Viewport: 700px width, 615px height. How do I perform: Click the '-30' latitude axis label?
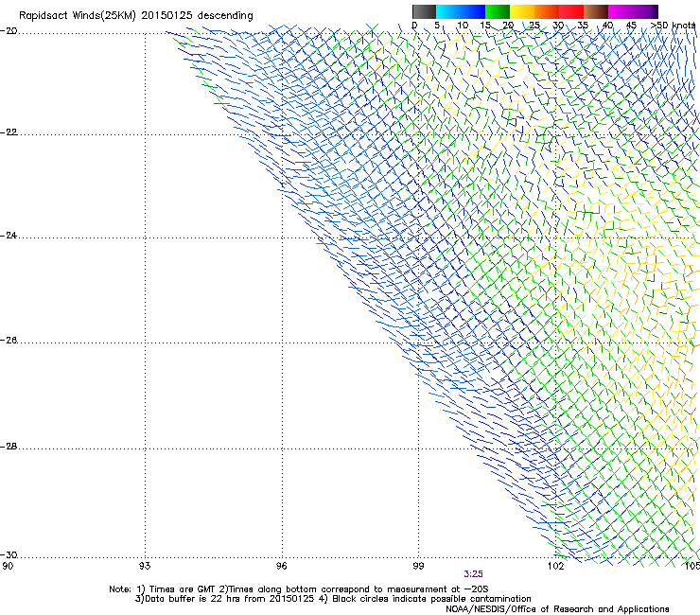tap(9, 554)
